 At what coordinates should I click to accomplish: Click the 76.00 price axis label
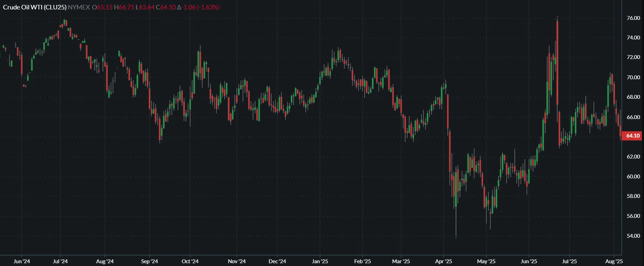tap(633, 18)
